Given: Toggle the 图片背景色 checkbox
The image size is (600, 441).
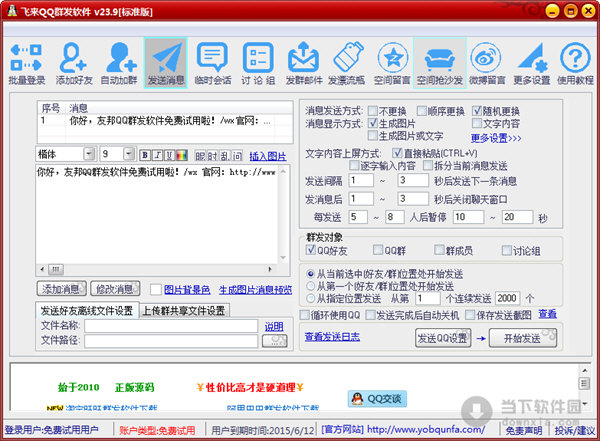Looking at the screenshot, I should click(156, 289).
